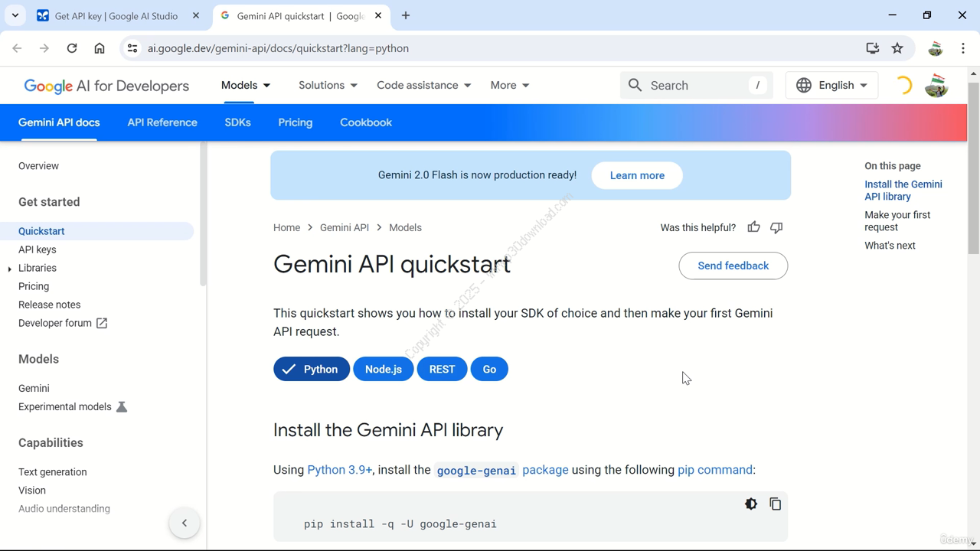
Task: Bookmark this page with the star icon
Action: (897, 48)
